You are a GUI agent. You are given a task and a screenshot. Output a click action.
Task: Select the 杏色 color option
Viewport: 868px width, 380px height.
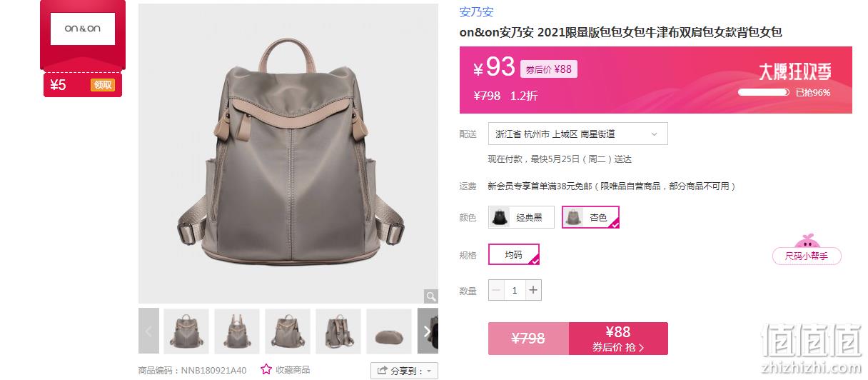(x=590, y=217)
